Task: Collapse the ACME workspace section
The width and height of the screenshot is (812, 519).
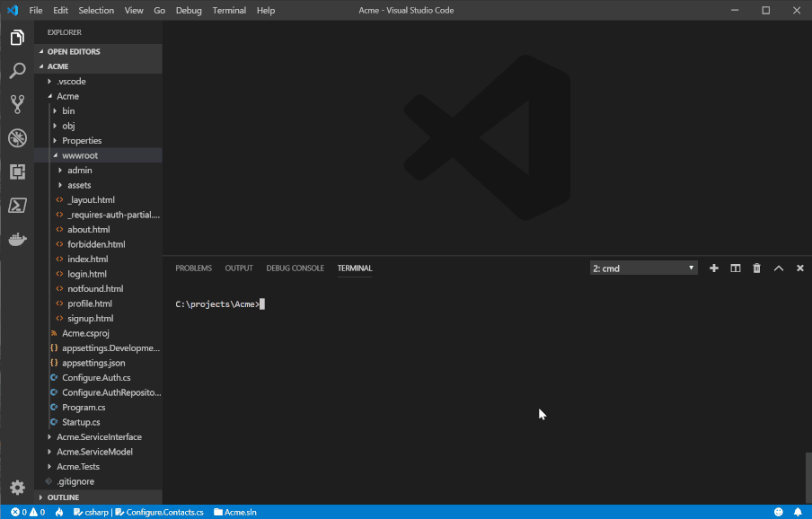Action: tap(99, 66)
